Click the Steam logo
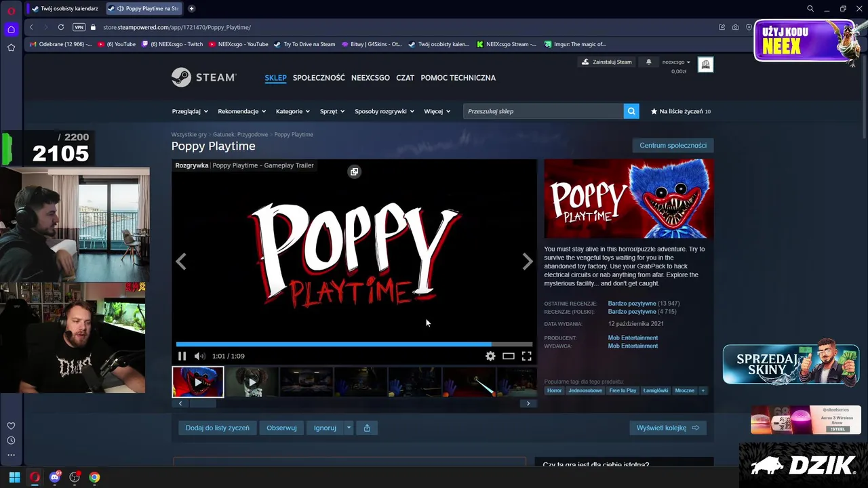 pyautogui.click(x=203, y=77)
